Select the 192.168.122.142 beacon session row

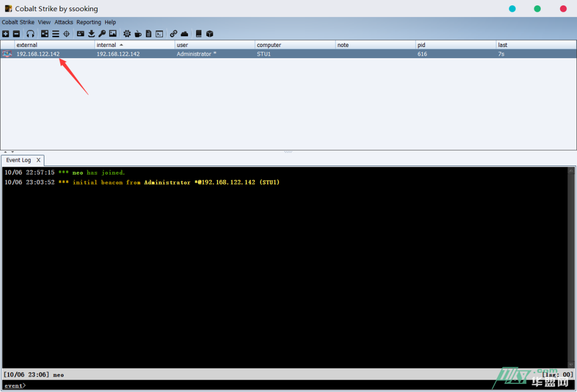pos(214,54)
